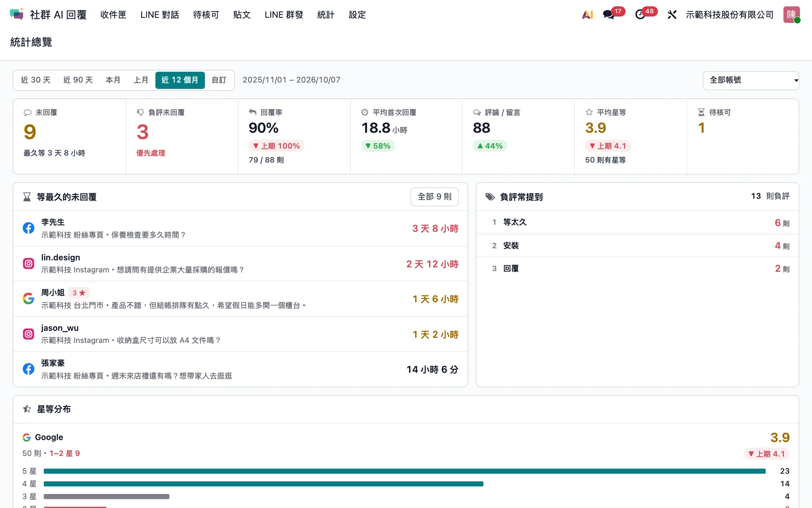The image size is (812, 508).
Task: Open the messages icon with 17 badge
Action: 609,15
